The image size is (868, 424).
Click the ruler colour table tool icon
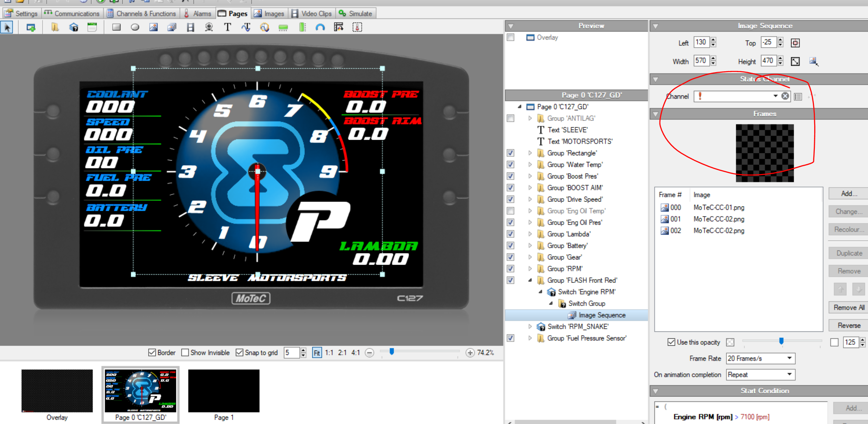339,27
